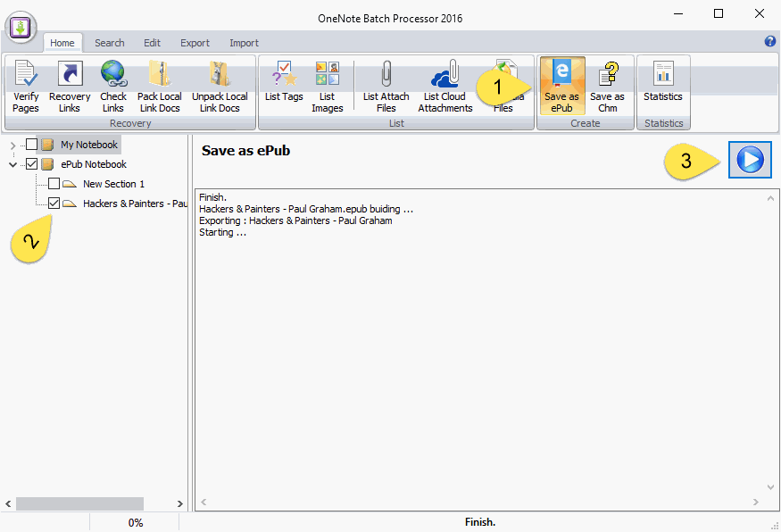Open the Recovery Links tool
Image resolution: width=781 pixels, height=532 pixels.
coord(70,87)
